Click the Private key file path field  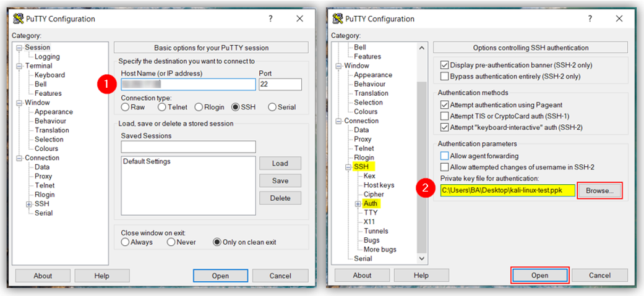pyautogui.click(x=508, y=190)
